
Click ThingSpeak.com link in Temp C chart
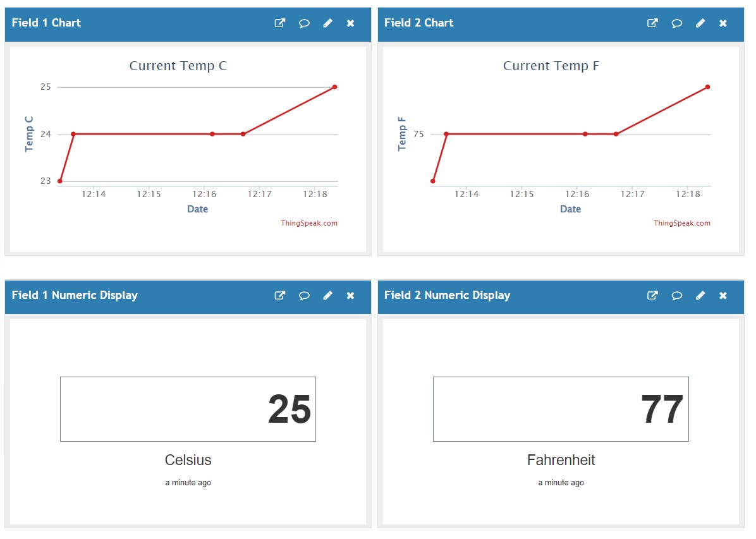pyautogui.click(x=309, y=223)
